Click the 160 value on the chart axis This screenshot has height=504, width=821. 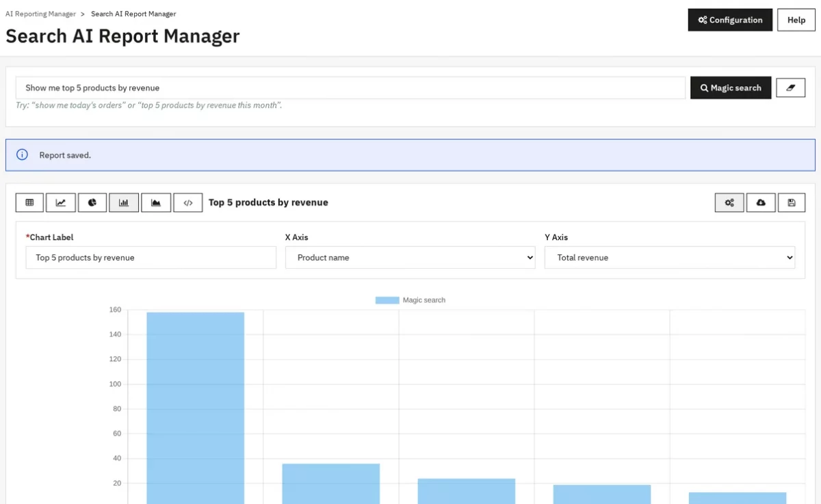click(x=115, y=310)
